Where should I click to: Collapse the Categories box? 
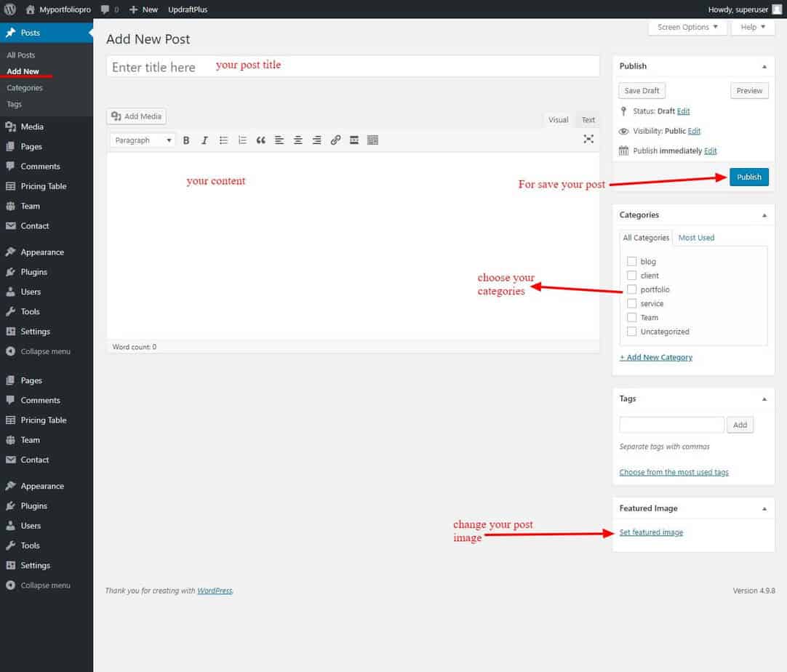click(764, 215)
